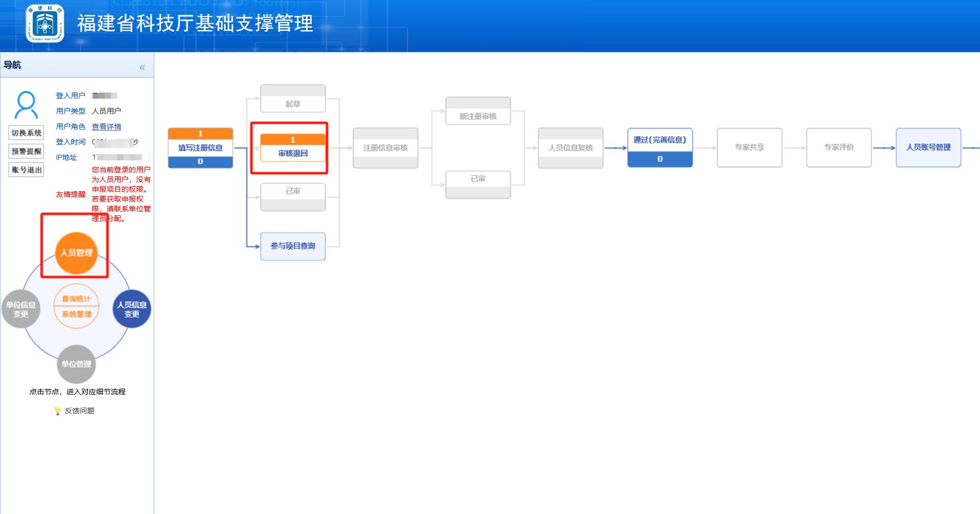Open 查询统计 in the center circle
Screen dimensions: 980x514
77,299
